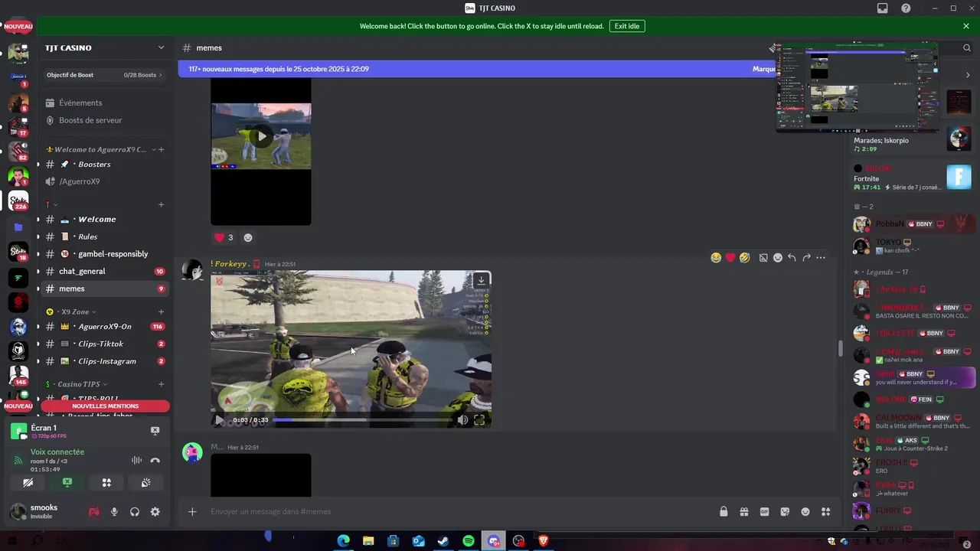Open the soundboard in voice panel
This screenshot has height=551, width=980.
(145, 483)
